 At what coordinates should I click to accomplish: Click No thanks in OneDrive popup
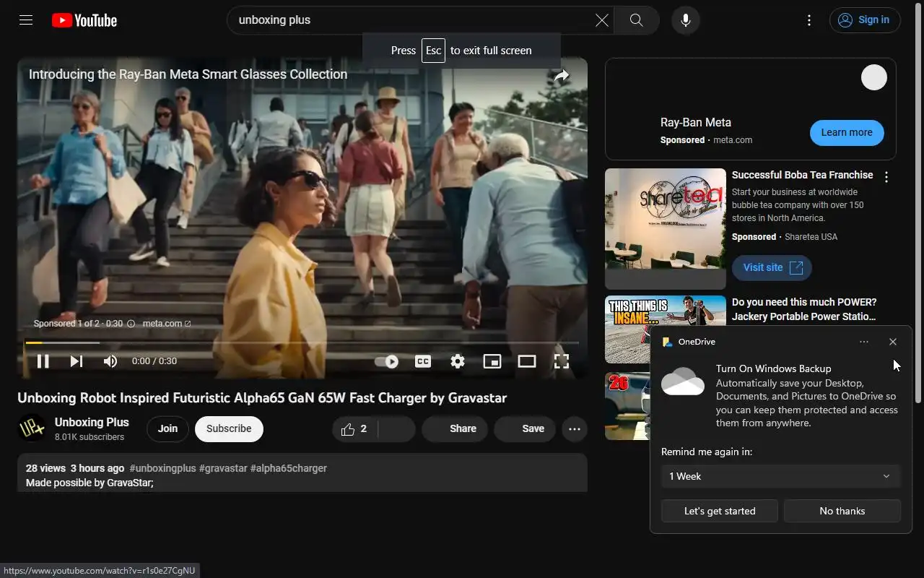pos(842,511)
